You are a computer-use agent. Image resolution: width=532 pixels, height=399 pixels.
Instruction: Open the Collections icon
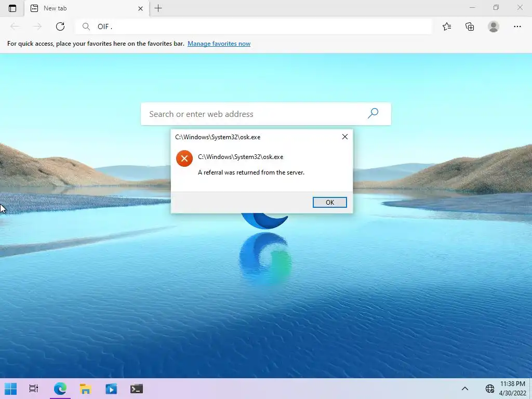pyautogui.click(x=470, y=26)
